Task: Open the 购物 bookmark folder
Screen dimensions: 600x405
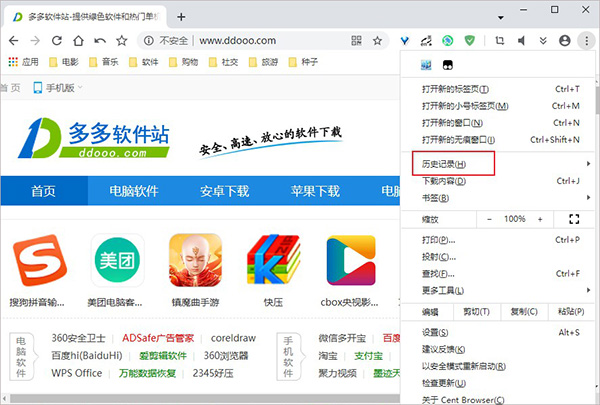Action: pos(184,62)
